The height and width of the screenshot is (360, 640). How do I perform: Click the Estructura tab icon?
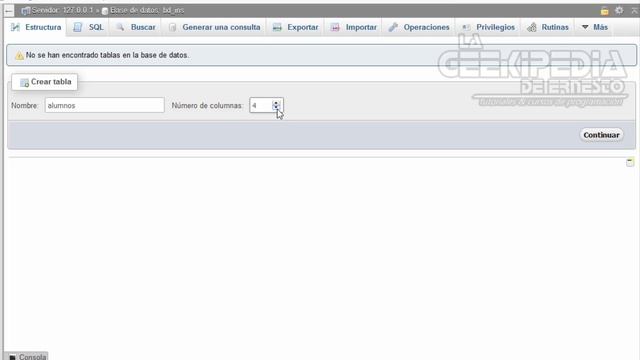(16, 27)
